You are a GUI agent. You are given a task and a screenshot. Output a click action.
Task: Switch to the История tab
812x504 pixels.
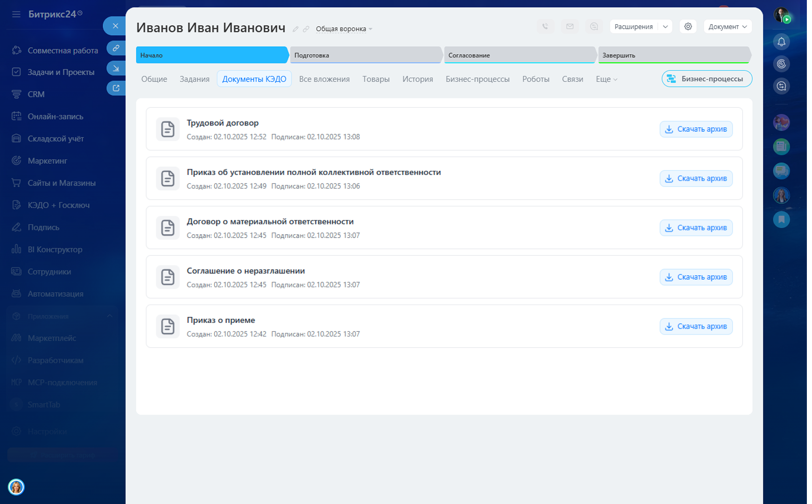click(x=417, y=79)
